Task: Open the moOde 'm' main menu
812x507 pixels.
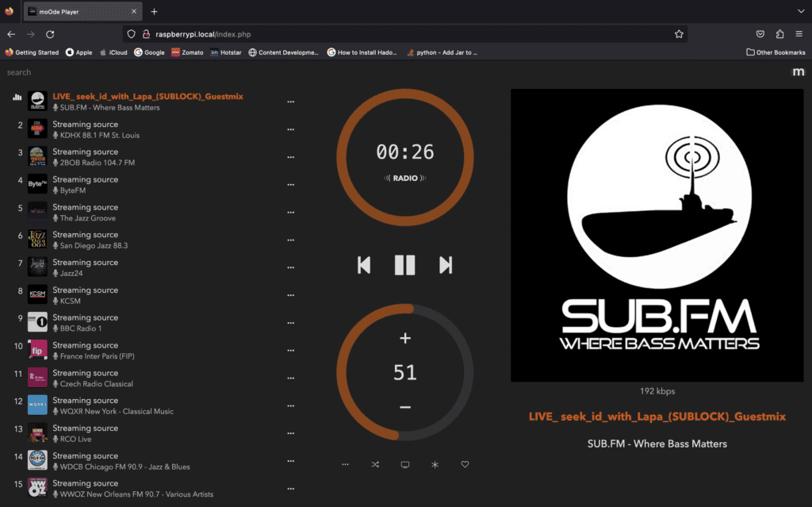Action: tap(798, 72)
